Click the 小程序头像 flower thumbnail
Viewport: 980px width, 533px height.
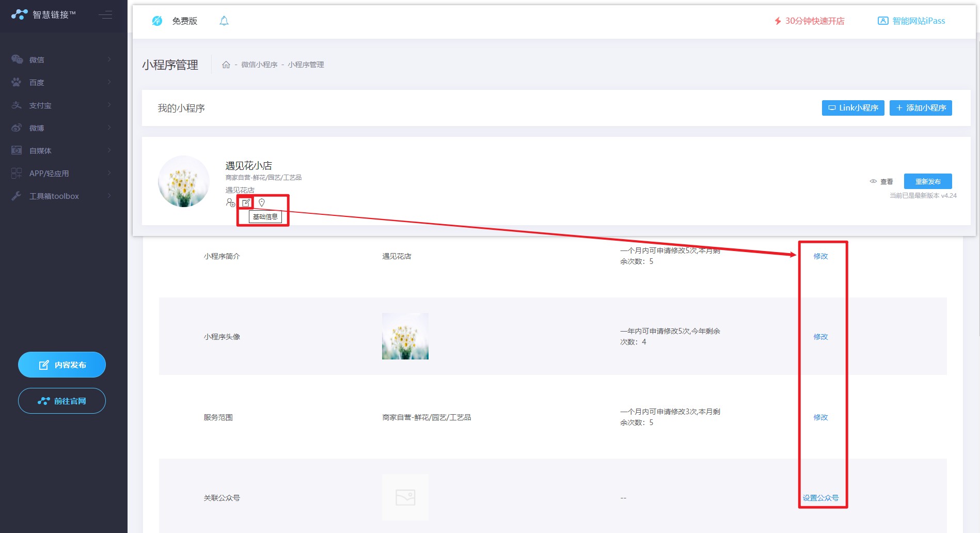(x=405, y=336)
